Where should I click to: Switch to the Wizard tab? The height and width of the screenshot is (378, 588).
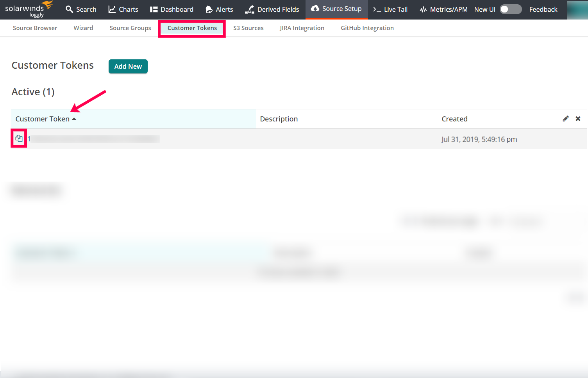pyautogui.click(x=83, y=28)
